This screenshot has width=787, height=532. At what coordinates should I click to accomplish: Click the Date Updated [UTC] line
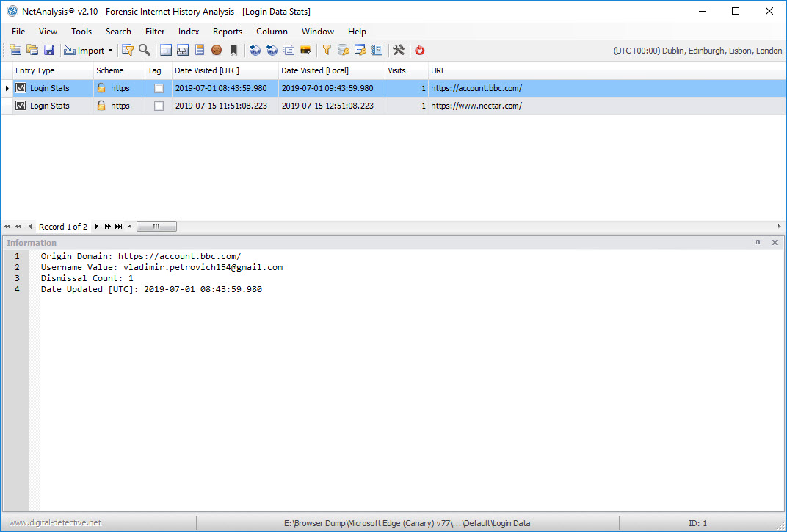[x=151, y=290]
